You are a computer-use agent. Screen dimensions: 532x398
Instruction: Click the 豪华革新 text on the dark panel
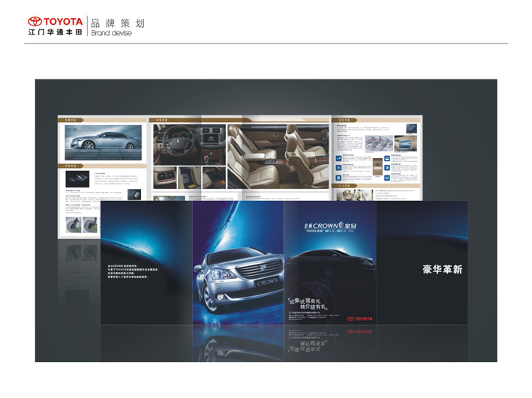442,270
